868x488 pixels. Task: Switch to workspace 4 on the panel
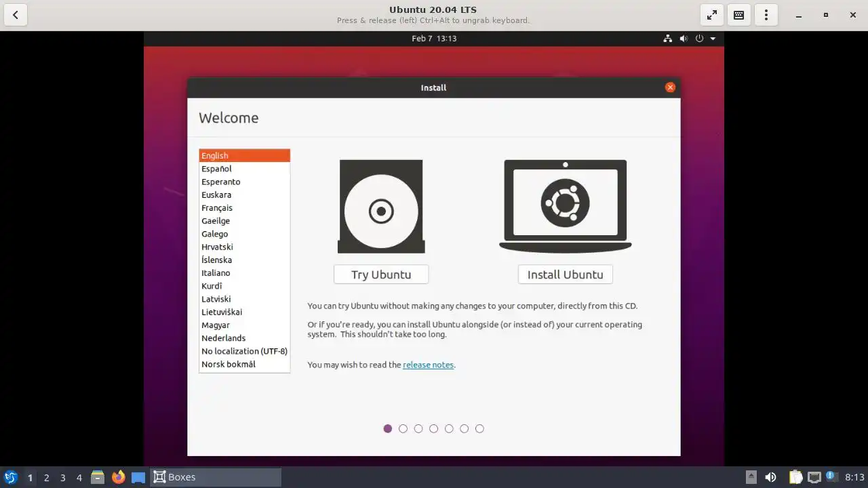79,477
